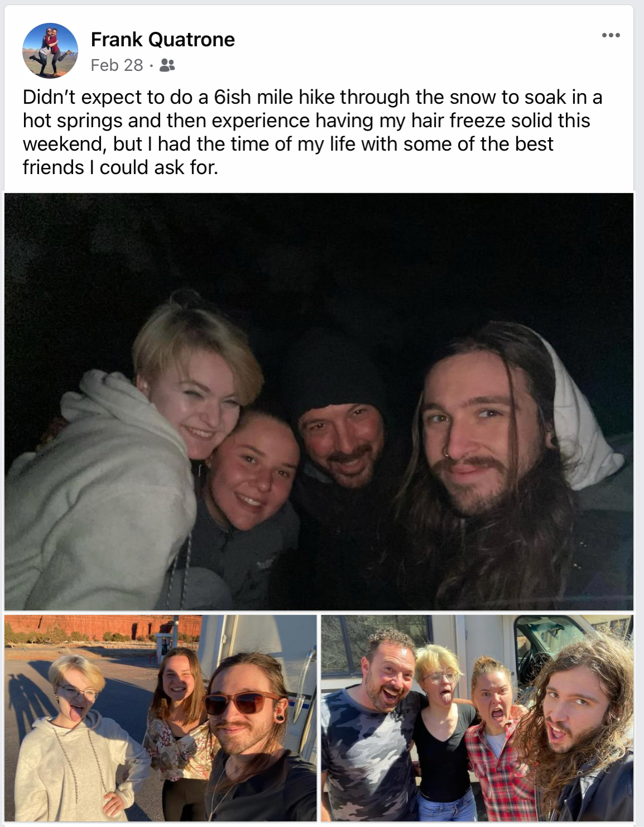The width and height of the screenshot is (644, 827).
Task: Open the three-dot post options menu
Action: click(611, 35)
